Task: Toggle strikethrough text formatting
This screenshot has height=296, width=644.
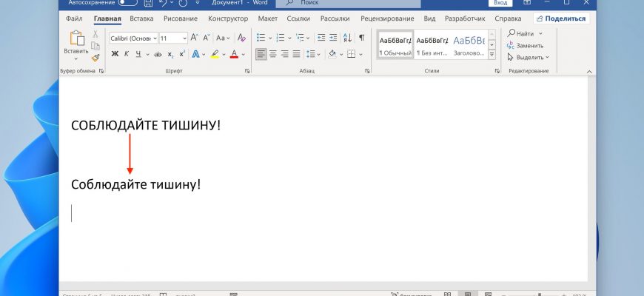Action: (158, 54)
